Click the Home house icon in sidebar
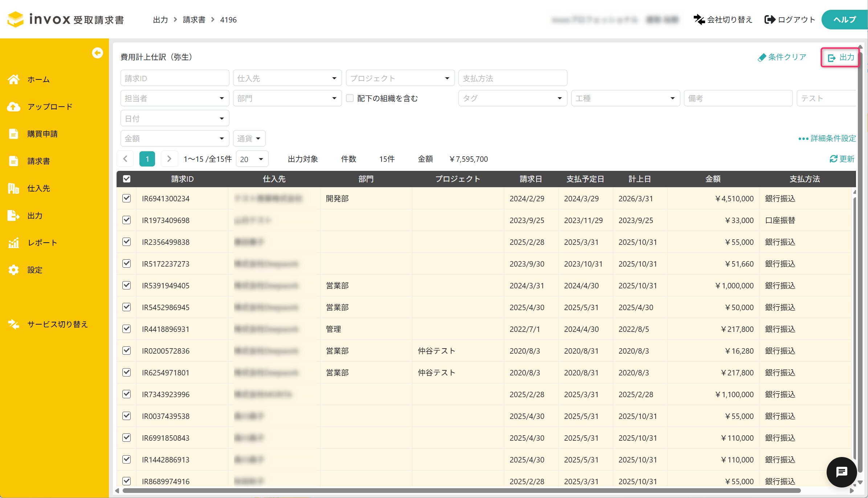868x498 pixels. click(x=13, y=79)
